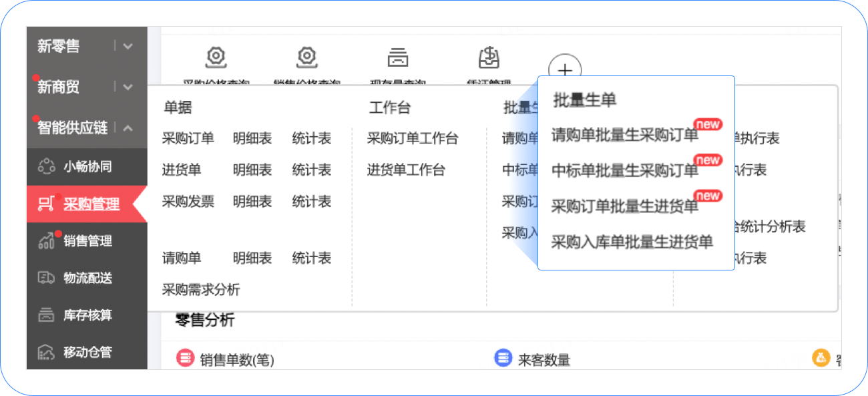Viewport: 868px width, 396px height.
Task: Collapse the 智能供应链 chevron
Action: (x=128, y=128)
